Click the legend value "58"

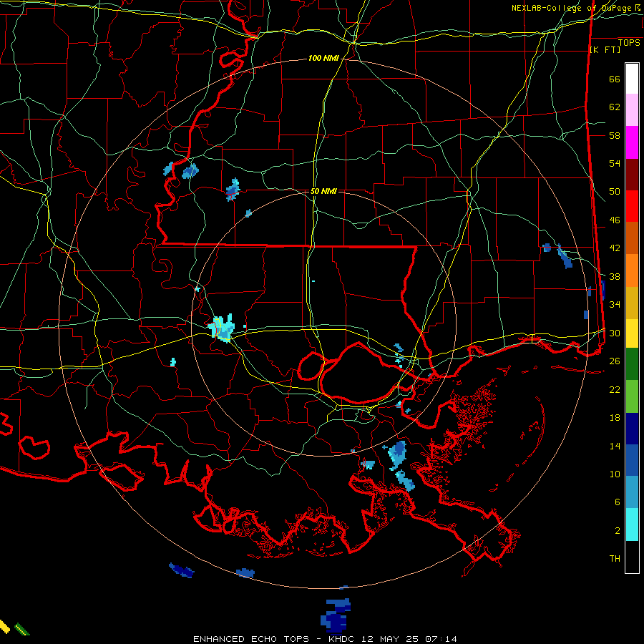[615, 135]
